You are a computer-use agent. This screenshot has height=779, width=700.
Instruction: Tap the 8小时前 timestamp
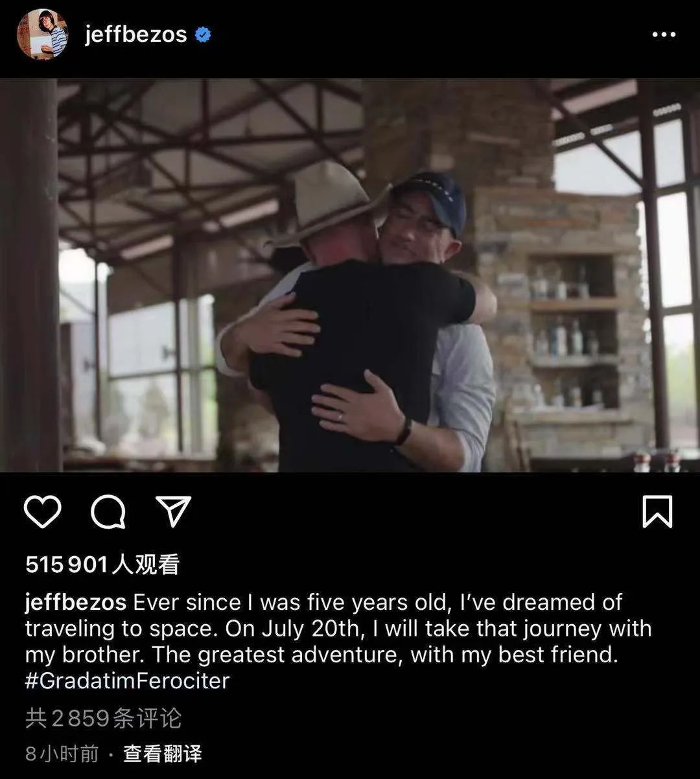[x=62, y=754]
